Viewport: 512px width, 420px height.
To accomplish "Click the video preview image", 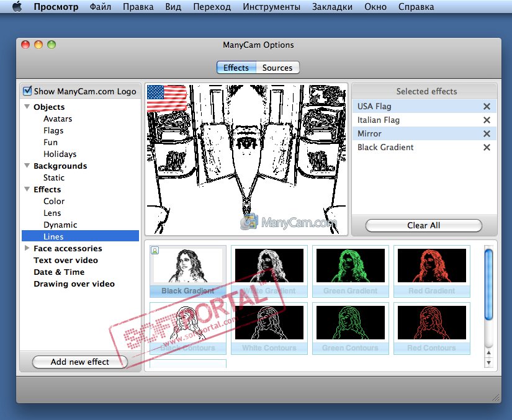I will pos(246,159).
